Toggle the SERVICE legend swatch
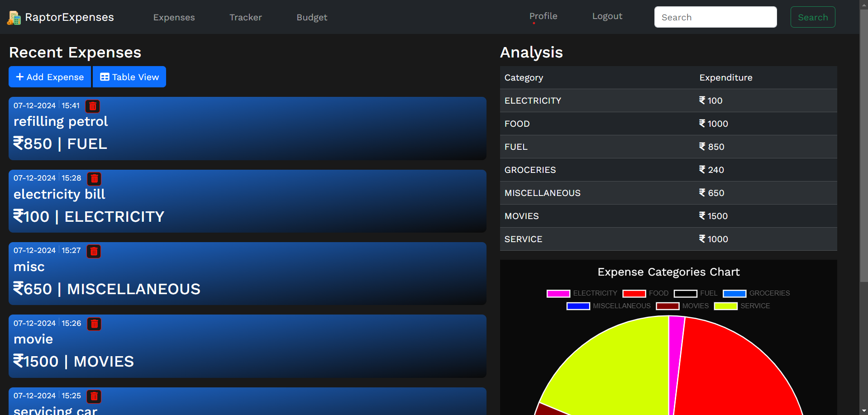868x415 pixels. point(726,306)
